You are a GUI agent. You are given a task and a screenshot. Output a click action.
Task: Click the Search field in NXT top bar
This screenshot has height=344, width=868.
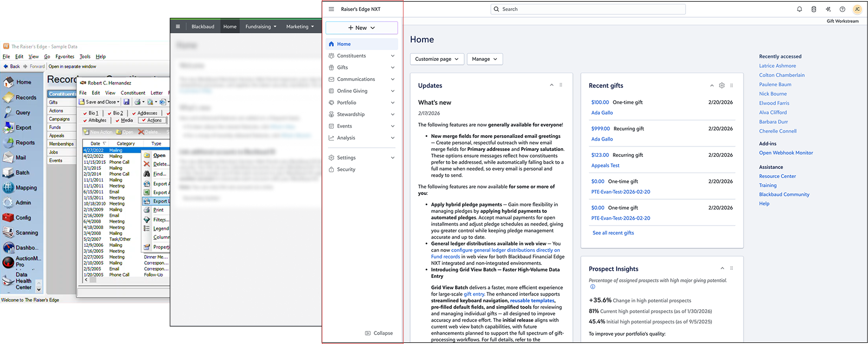[x=588, y=9]
